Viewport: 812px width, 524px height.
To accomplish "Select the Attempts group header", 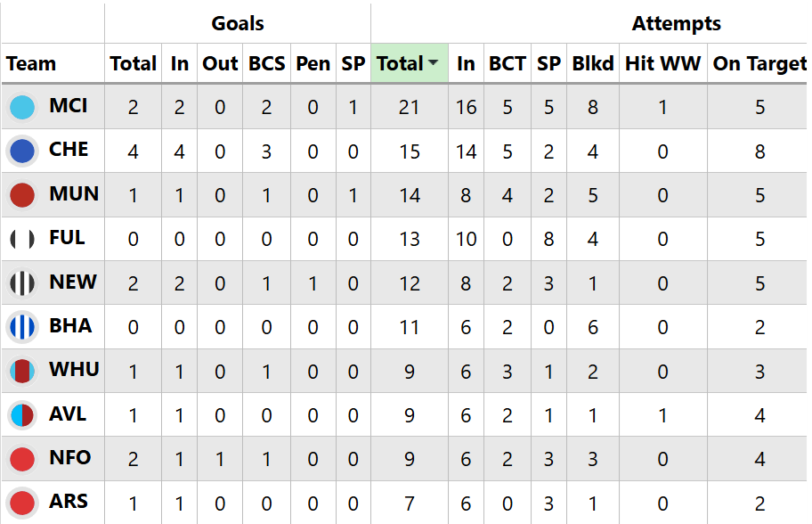I will click(676, 23).
